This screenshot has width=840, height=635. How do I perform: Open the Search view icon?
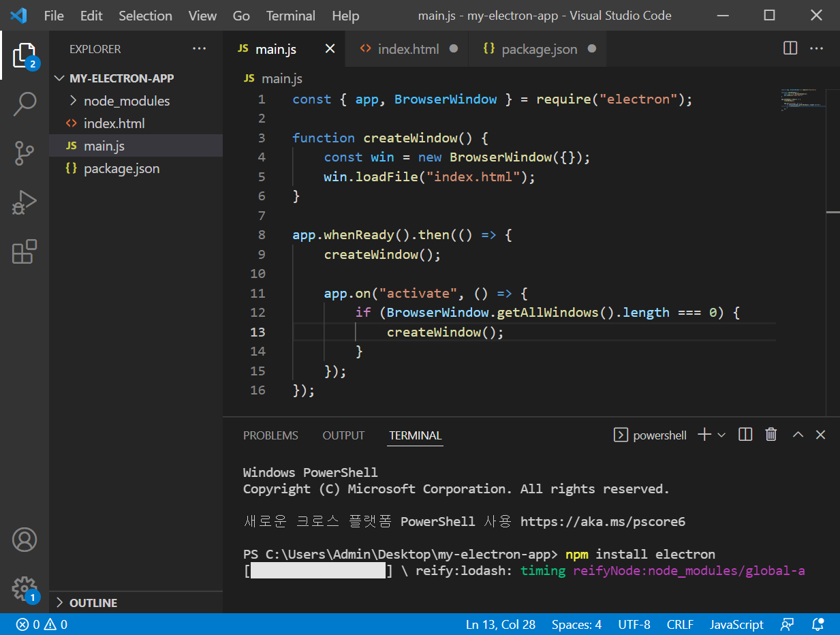(x=25, y=104)
